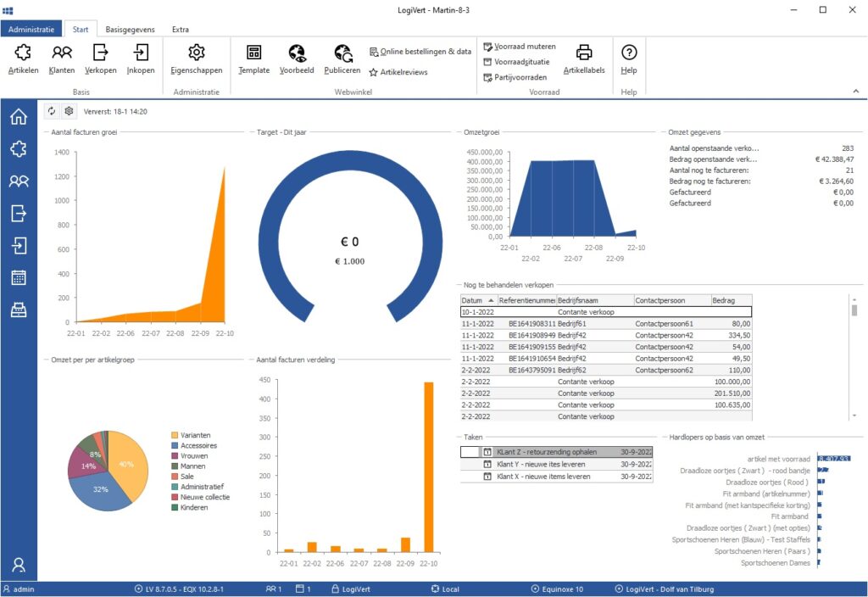
Task: Open the Administratie tab
Action: (31, 30)
